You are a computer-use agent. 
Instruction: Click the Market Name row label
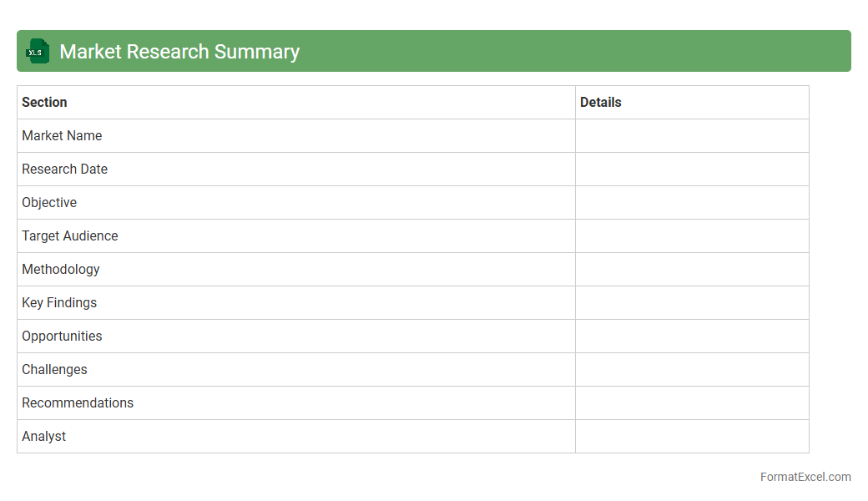tap(62, 135)
